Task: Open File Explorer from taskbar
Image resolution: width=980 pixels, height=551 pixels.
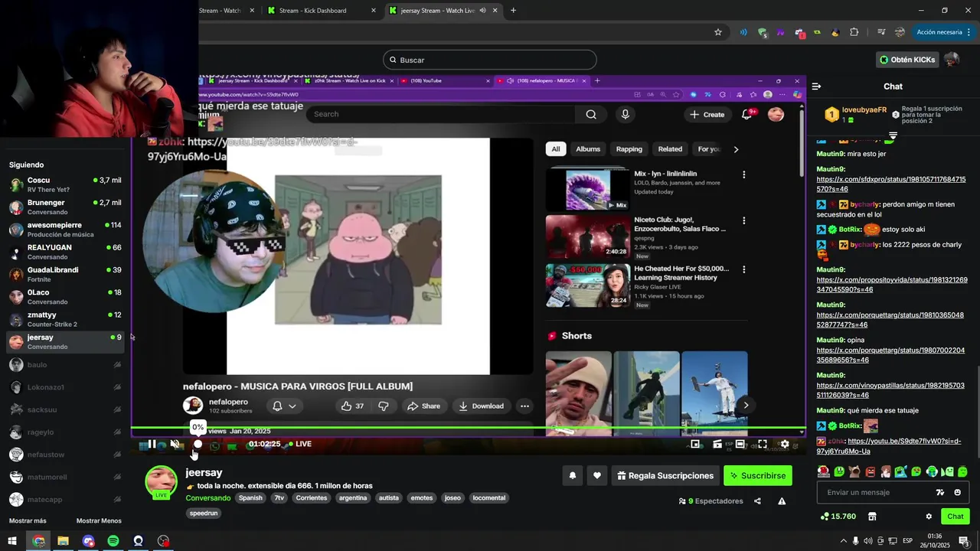Action: click(63, 541)
